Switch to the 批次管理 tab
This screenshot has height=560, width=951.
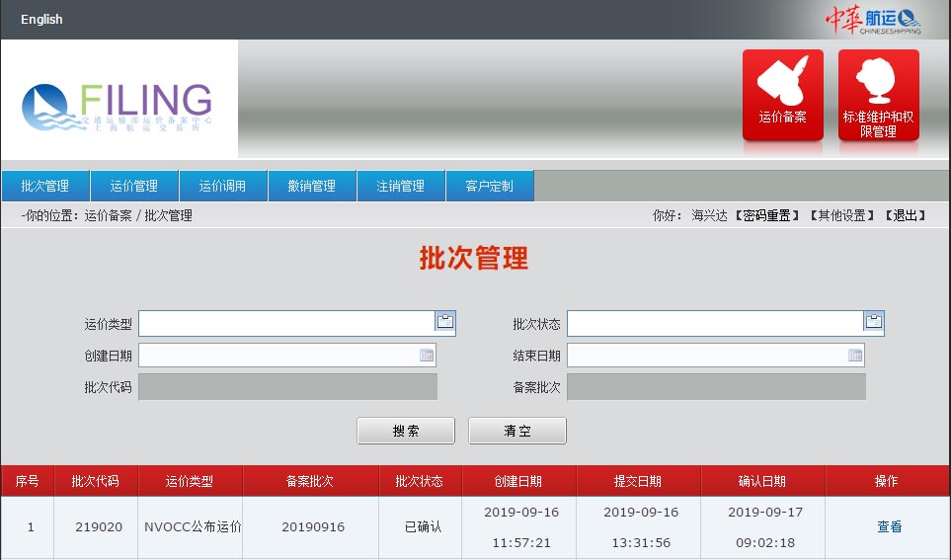coord(45,186)
